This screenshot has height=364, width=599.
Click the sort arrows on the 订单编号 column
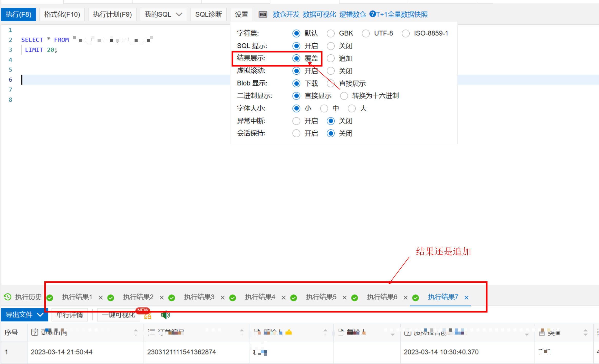click(x=242, y=332)
